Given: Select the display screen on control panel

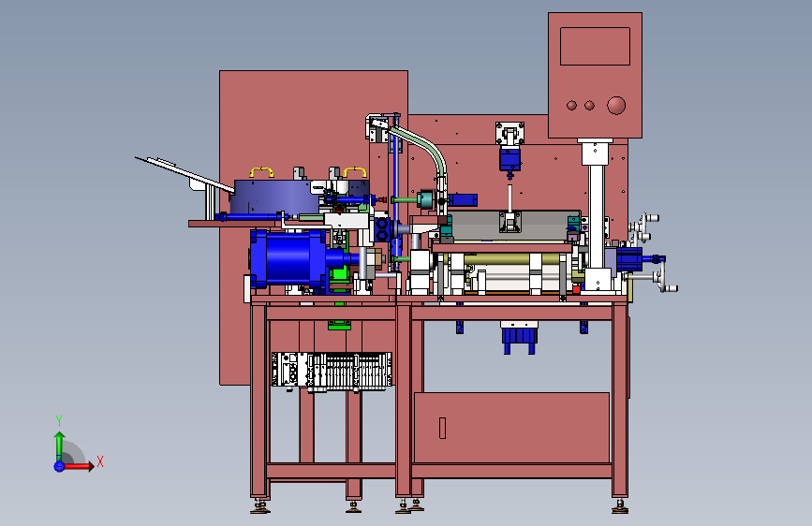Looking at the screenshot, I should coord(595,46).
